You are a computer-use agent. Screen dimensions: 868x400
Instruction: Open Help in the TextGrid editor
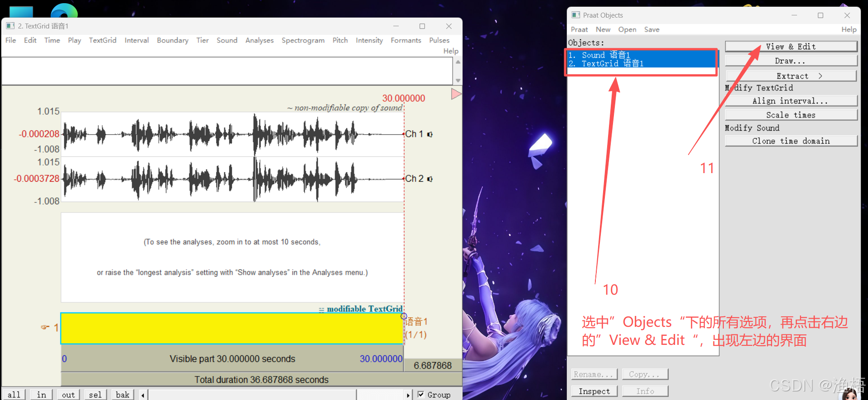point(451,51)
